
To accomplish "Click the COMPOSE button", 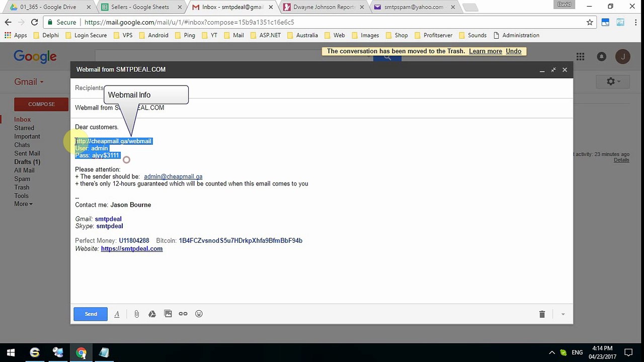I will tap(41, 104).
